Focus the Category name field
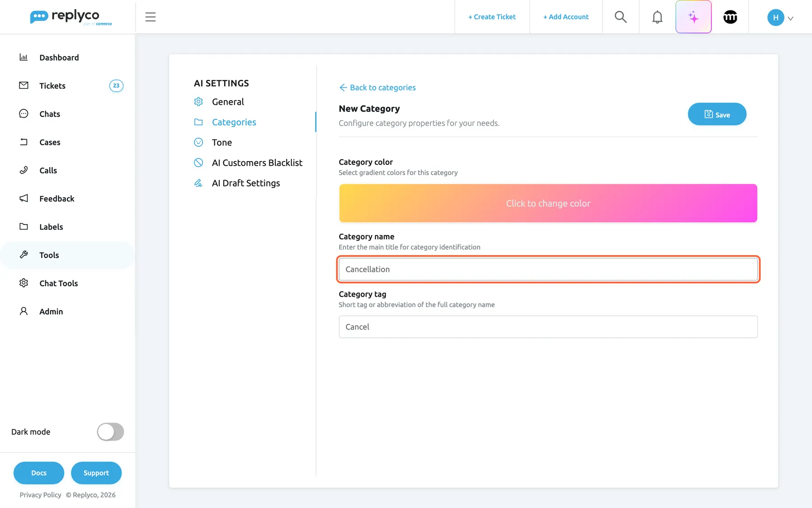Viewport: 812px width, 508px height. click(x=548, y=269)
